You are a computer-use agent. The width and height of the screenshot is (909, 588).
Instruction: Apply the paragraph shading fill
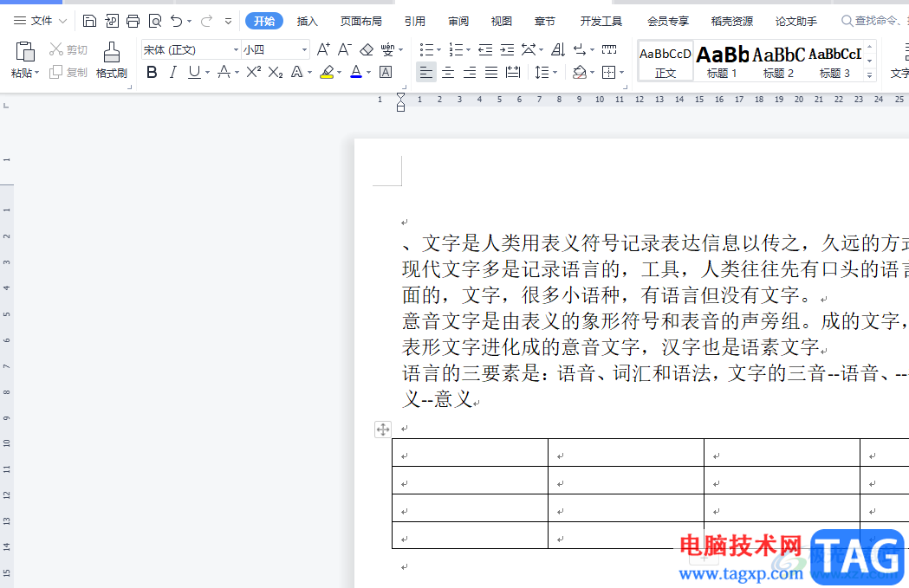tap(579, 73)
